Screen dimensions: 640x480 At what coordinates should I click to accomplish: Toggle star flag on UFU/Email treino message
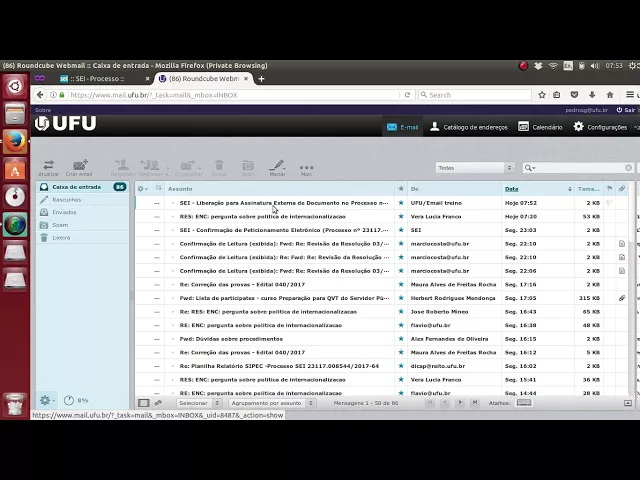point(401,203)
